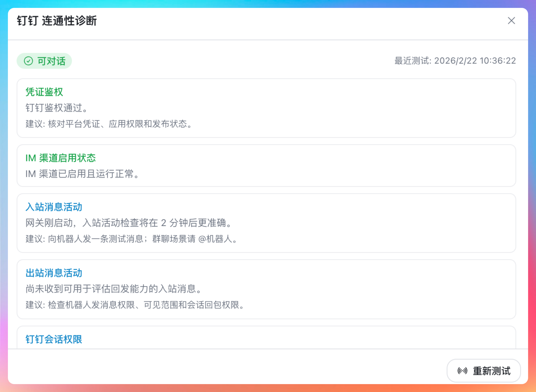Screen dimensions: 536x392
Task: Click the 最近测试 timestamp text
Action: 455,61
